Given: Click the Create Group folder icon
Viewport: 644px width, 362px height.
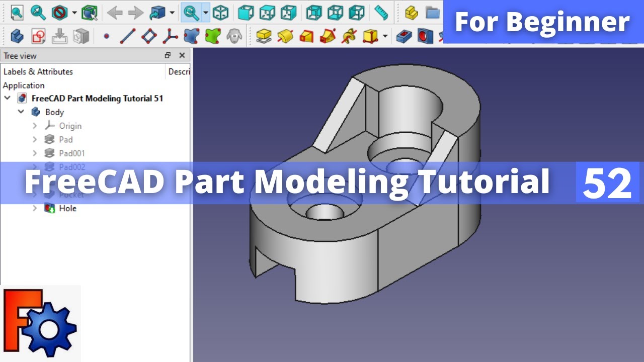Looking at the screenshot, I should click(433, 13).
